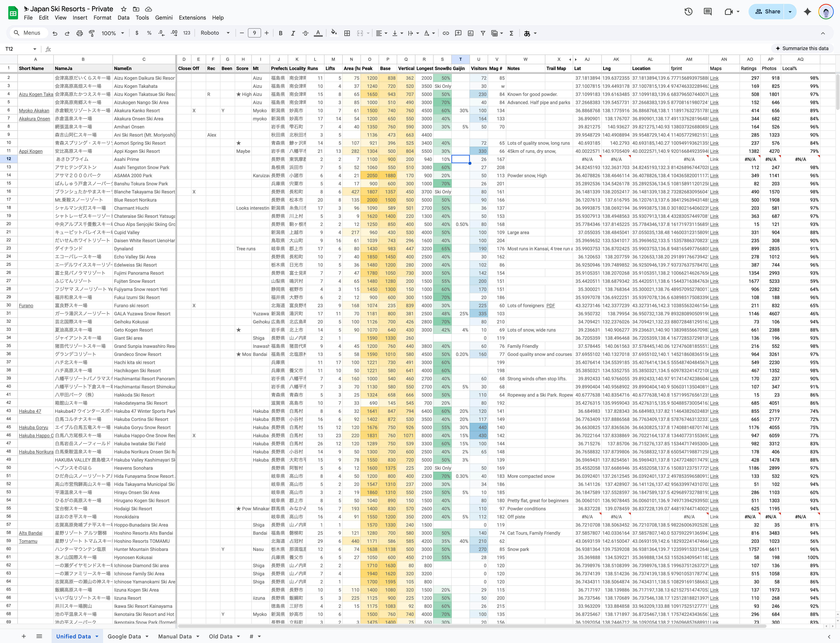
Task: Toggle strikethrough formatting
Action: (x=305, y=33)
